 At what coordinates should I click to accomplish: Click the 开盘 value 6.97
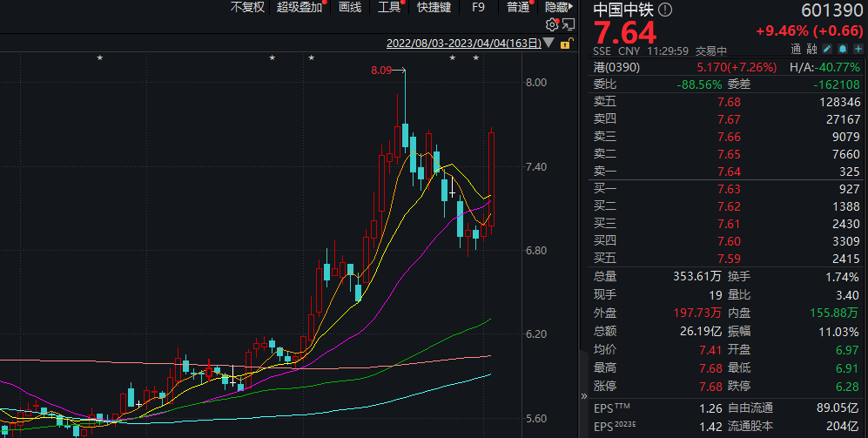tap(847, 350)
